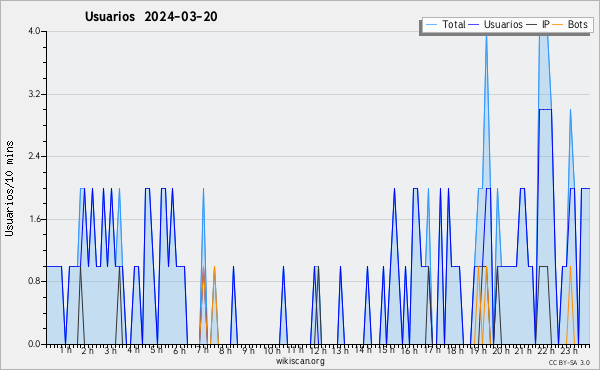This screenshot has width=600, height=370.
Task: Click the '2 h' x-axis label
Action: point(87,350)
